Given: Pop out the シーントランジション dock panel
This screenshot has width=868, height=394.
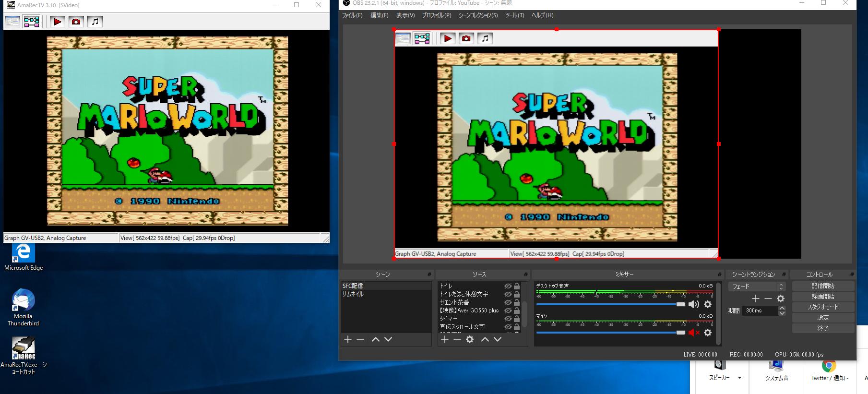Looking at the screenshot, I should (x=784, y=275).
